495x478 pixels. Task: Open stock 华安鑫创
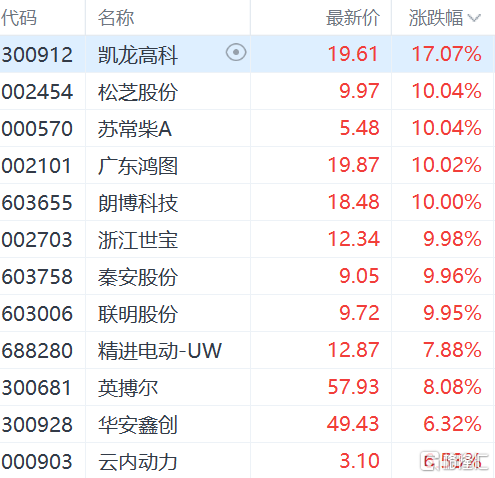click(138, 425)
